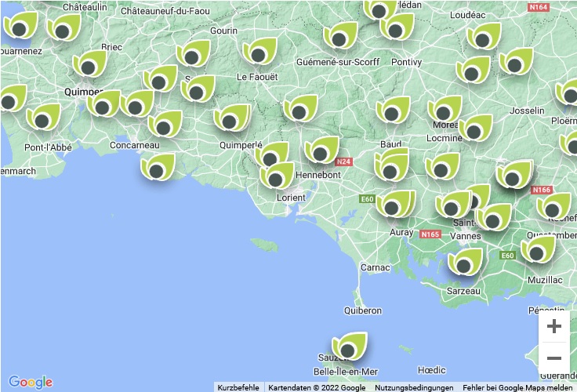Click the Google logo
Screen dimensions: 577x392
31,382
